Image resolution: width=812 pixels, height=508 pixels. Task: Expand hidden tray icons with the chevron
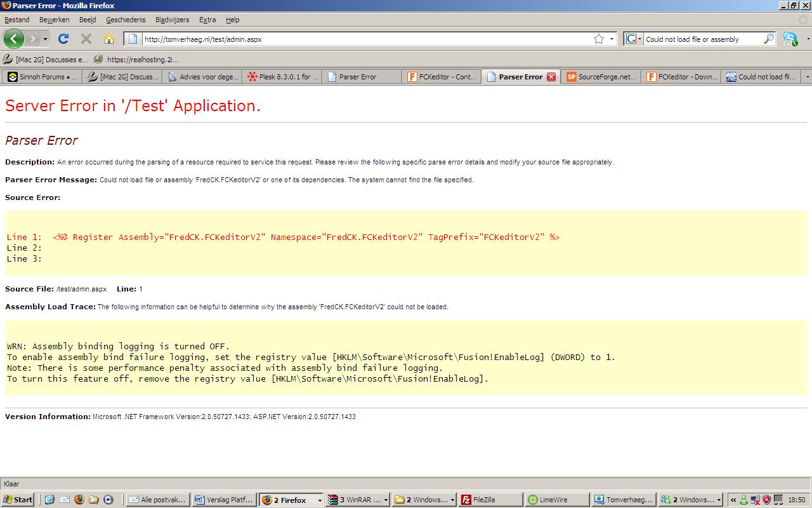click(734, 500)
